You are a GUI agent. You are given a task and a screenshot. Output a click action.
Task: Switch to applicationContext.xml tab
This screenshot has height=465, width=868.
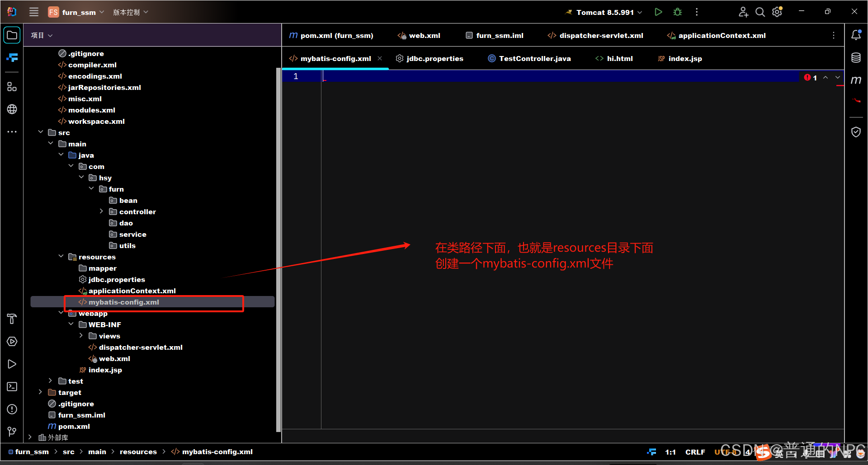coord(717,35)
